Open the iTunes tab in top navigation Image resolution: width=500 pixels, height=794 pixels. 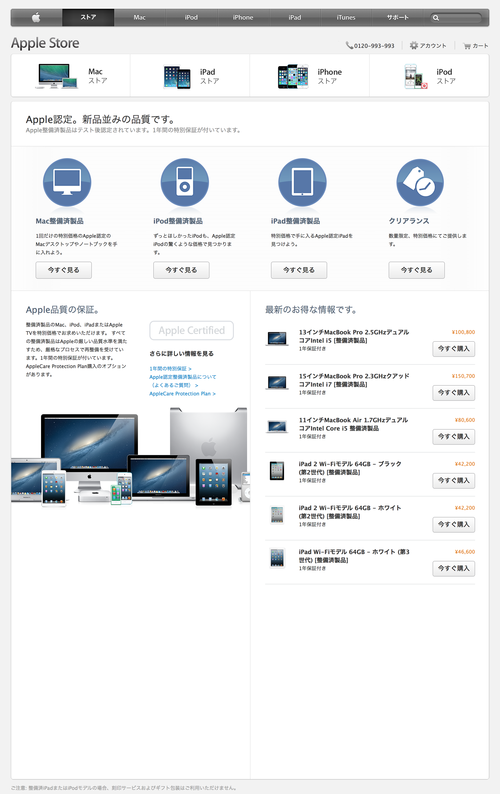tap(347, 18)
